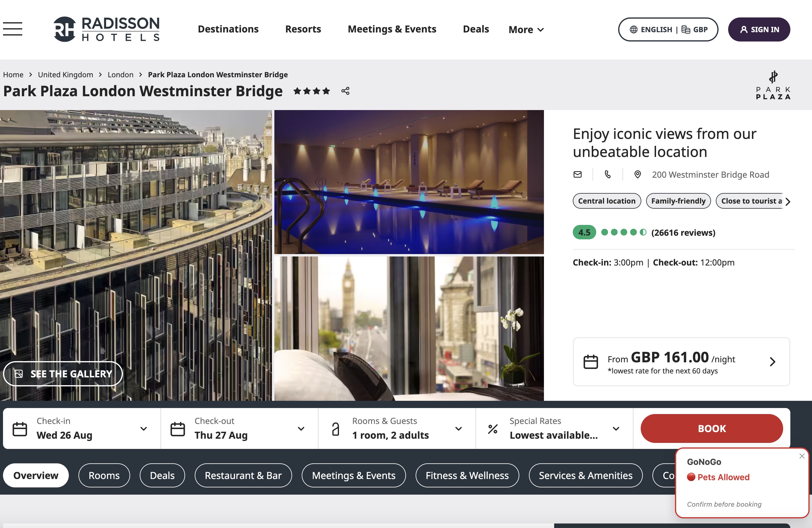Click the Check-out calendar icon
This screenshot has height=528, width=812.
[x=177, y=429]
